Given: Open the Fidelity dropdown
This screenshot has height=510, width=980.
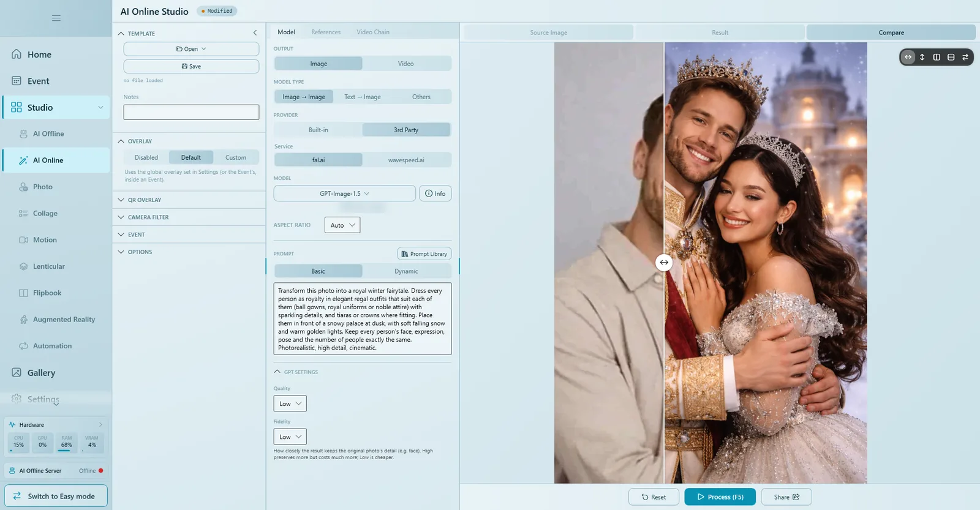Looking at the screenshot, I should 290,437.
